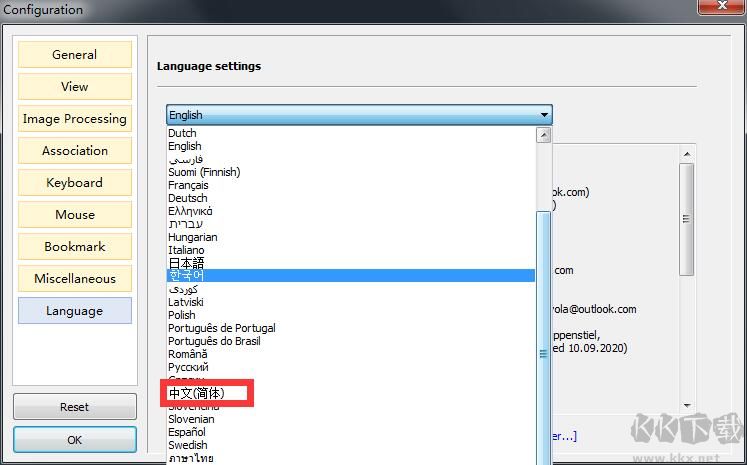Click the translators panel scroll-up arrow
The width and height of the screenshot is (747, 465).
click(x=686, y=154)
